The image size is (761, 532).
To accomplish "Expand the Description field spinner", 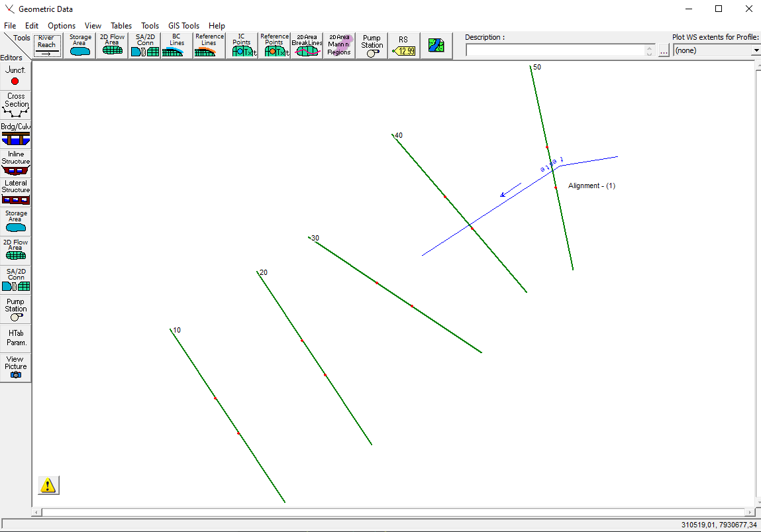I will pyautogui.click(x=650, y=50).
